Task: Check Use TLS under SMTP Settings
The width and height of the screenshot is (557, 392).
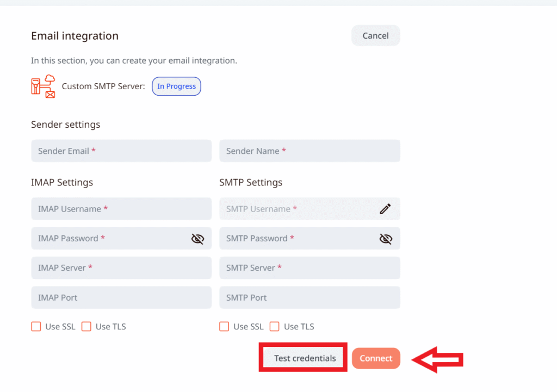Action: tap(275, 326)
